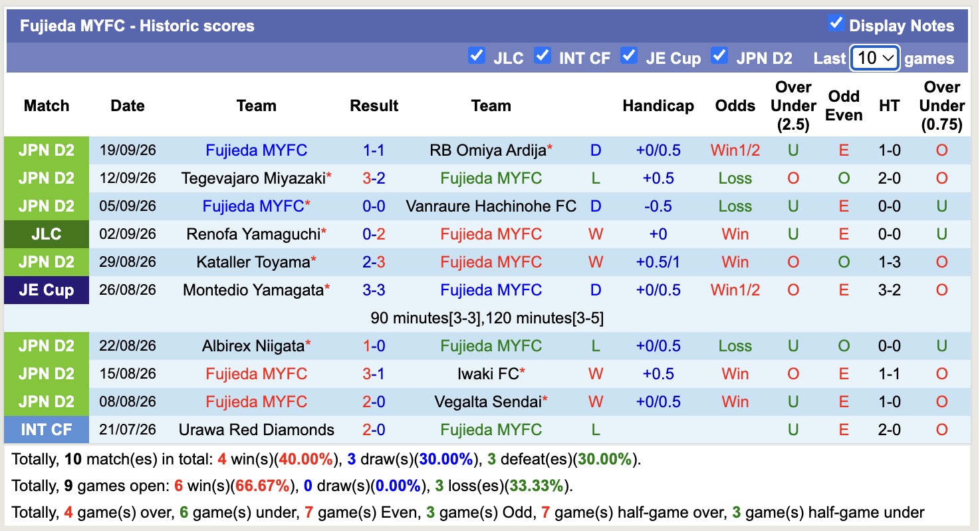Visit Albirex Niigata team page

(253, 346)
